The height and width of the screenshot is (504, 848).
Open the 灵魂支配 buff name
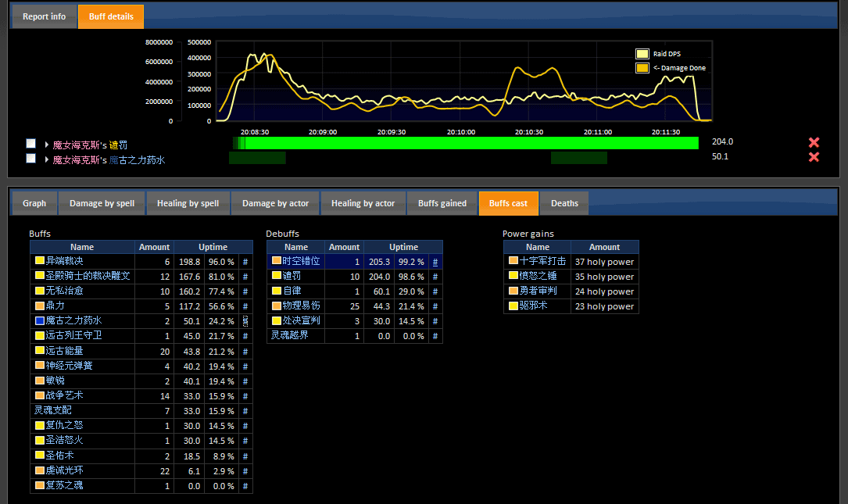tap(53, 410)
